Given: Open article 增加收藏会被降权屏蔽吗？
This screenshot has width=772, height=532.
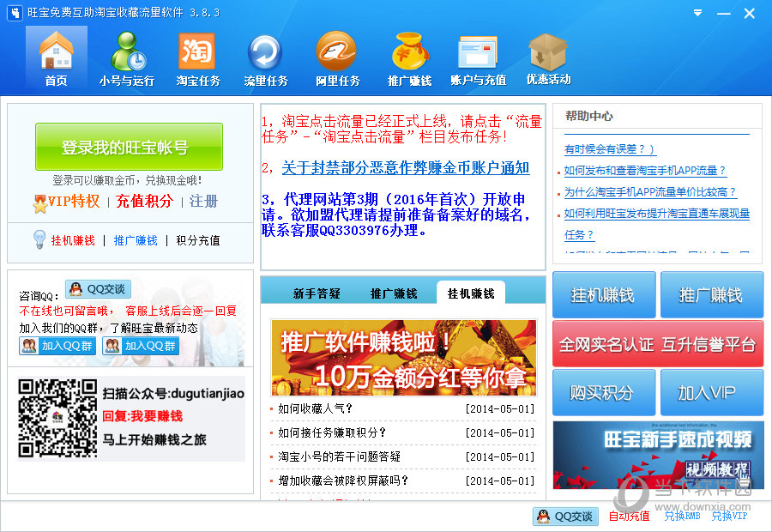Looking at the screenshot, I should (x=343, y=481).
